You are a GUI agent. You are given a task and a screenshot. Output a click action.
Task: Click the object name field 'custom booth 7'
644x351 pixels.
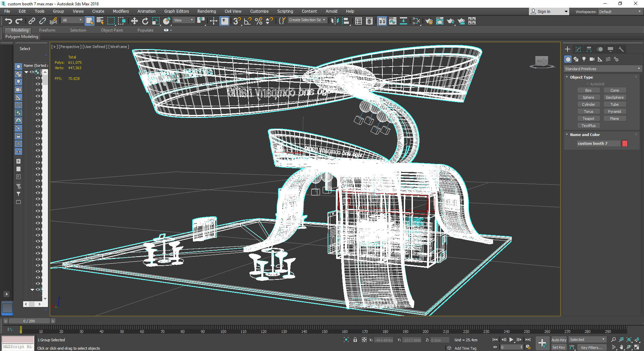coord(598,143)
